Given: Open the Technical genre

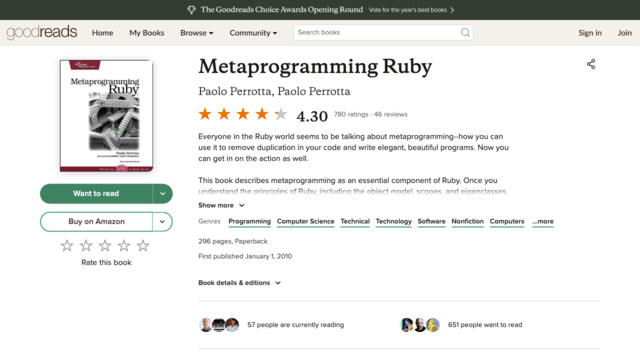Looking at the screenshot, I should coord(355,222).
